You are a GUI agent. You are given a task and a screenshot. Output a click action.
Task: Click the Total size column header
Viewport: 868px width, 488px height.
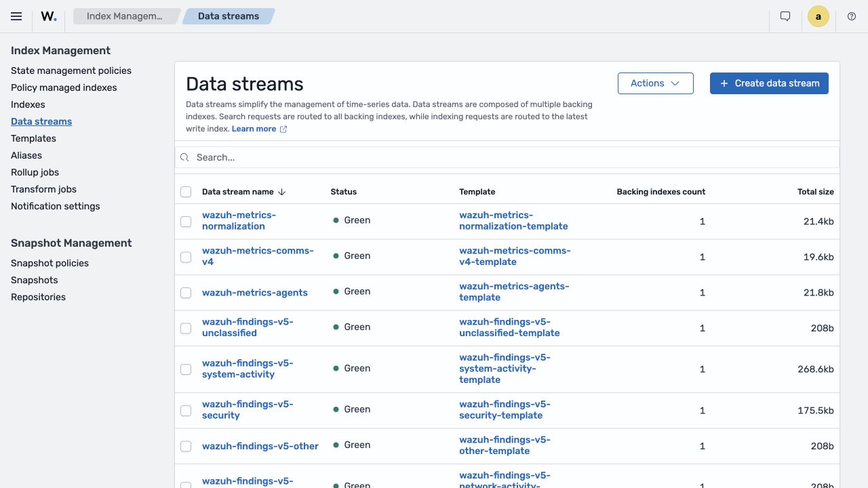coord(816,192)
